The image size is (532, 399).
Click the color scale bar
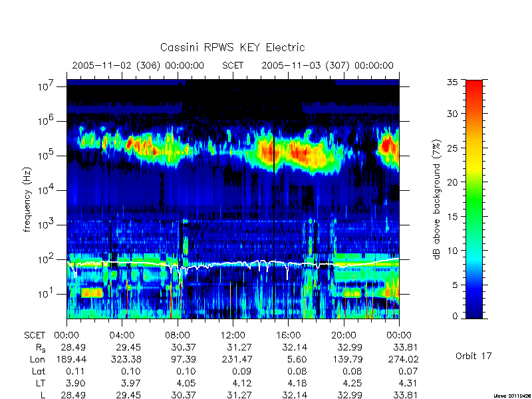point(474,199)
